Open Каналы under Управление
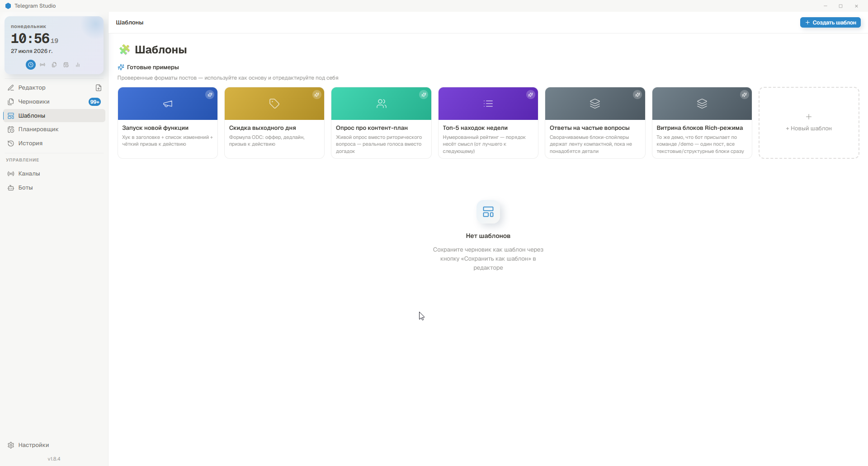Image resolution: width=868 pixels, height=466 pixels. pyautogui.click(x=54, y=174)
